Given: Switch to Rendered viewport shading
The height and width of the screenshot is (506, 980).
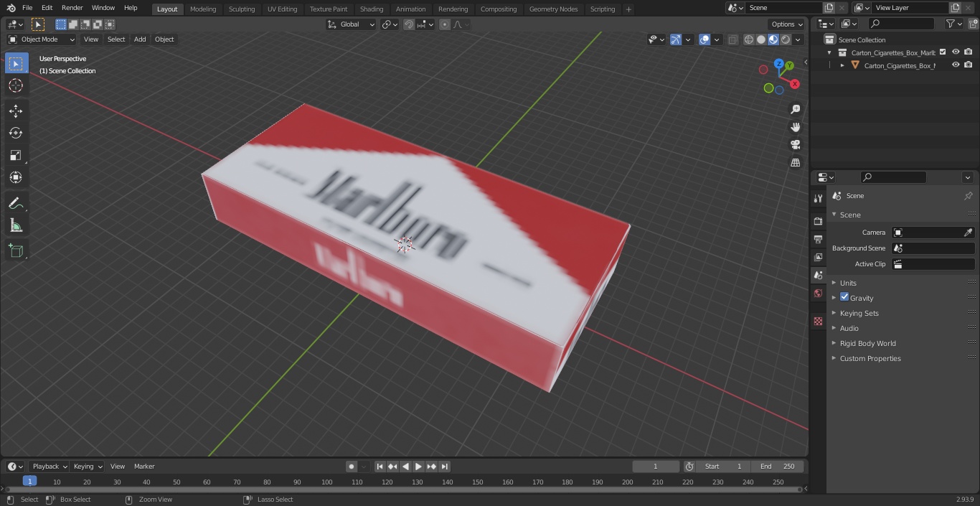Looking at the screenshot, I should tap(786, 39).
